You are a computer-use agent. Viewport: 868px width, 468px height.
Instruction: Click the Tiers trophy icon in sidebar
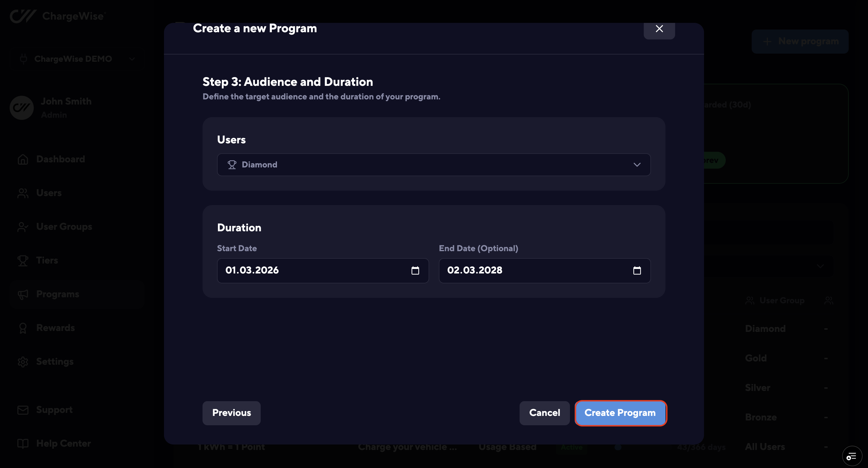tap(23, 260)
